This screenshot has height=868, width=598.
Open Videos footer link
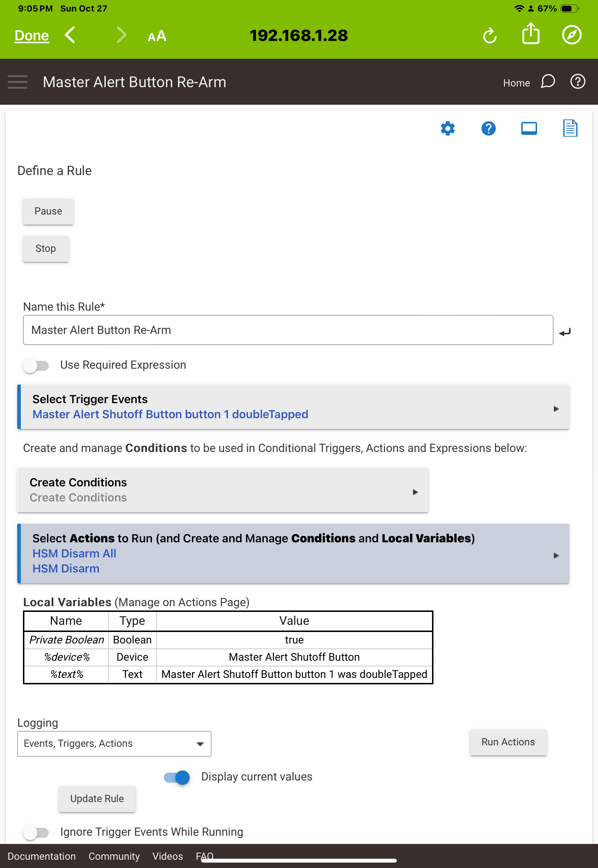point(167,857)
